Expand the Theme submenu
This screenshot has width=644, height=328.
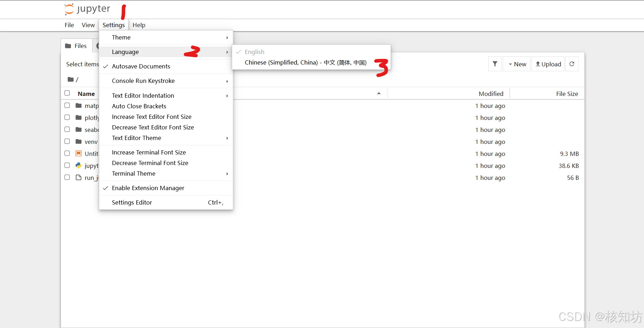coord(166,37)
